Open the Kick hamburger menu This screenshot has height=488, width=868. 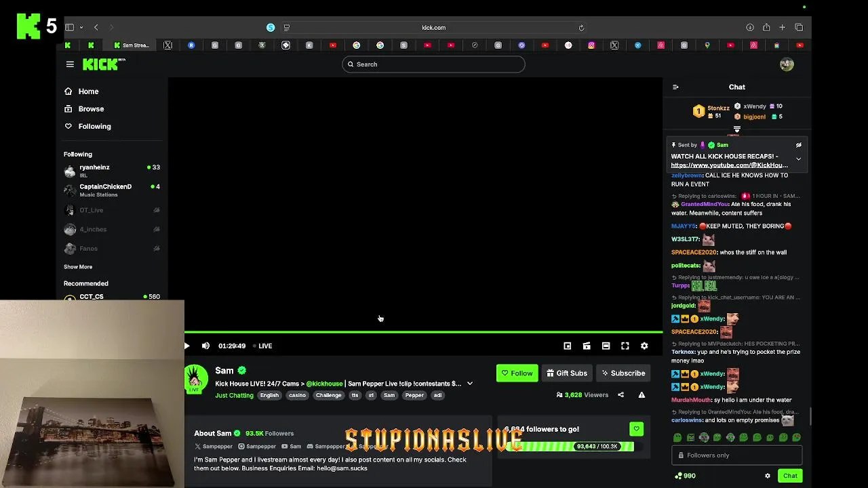(x=70, y=64)
